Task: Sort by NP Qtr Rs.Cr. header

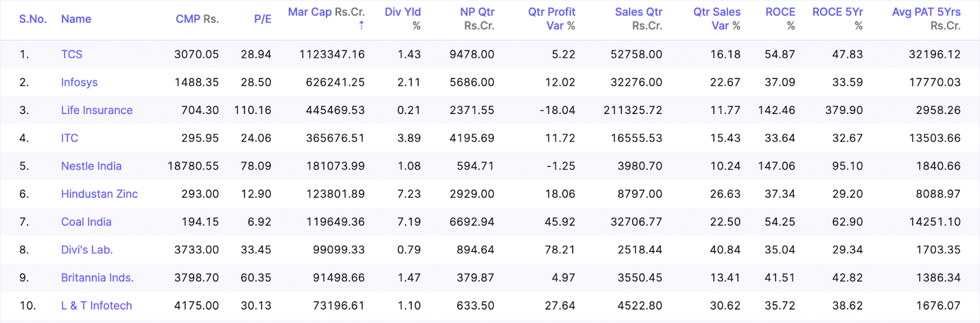Action: [x=477, y=18]
